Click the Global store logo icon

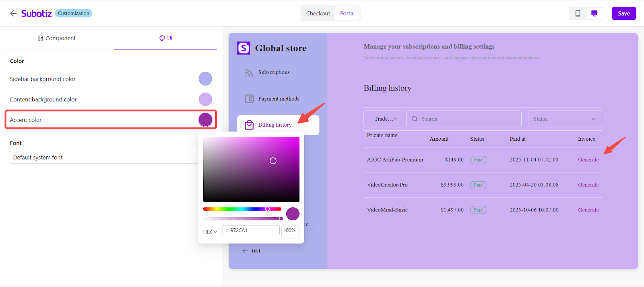tap(244, 48)
